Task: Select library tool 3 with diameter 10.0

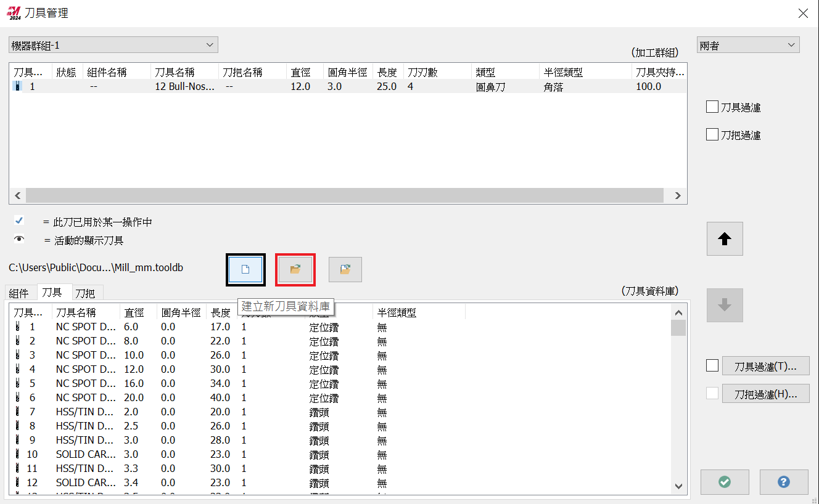Action: (339, 355)
